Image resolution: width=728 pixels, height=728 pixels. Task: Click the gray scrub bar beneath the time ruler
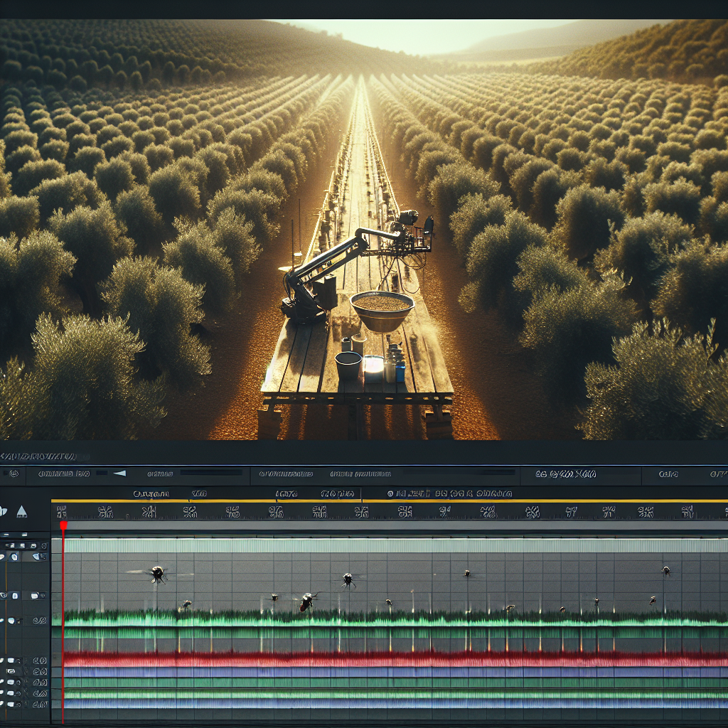pos(395,525)
